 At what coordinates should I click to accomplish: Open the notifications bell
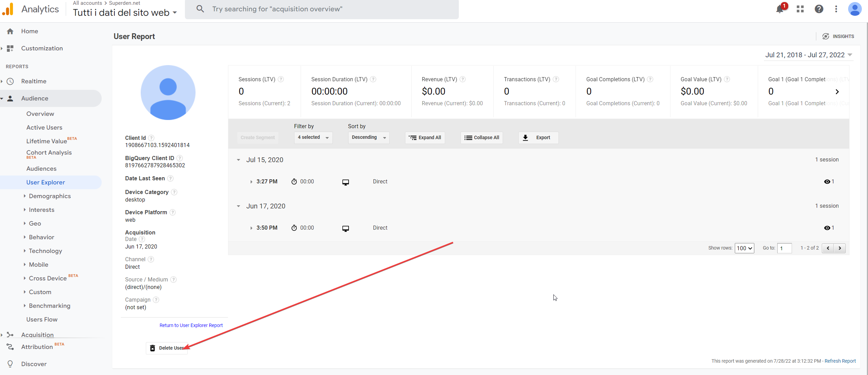click(x=780, y=9)
